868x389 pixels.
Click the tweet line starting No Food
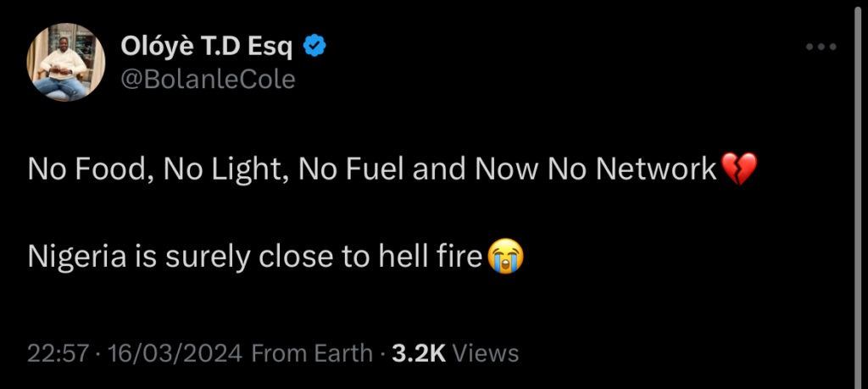pos(373,169)
